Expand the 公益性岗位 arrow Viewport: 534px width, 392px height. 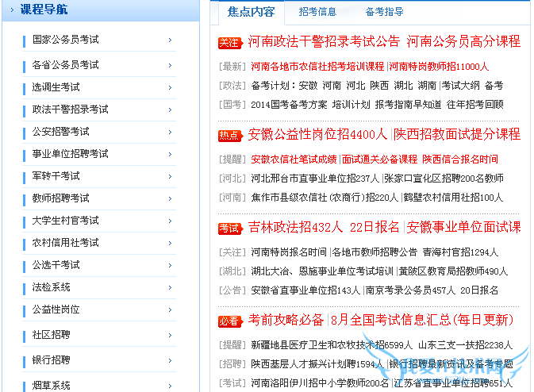click(x=170, y=310)
